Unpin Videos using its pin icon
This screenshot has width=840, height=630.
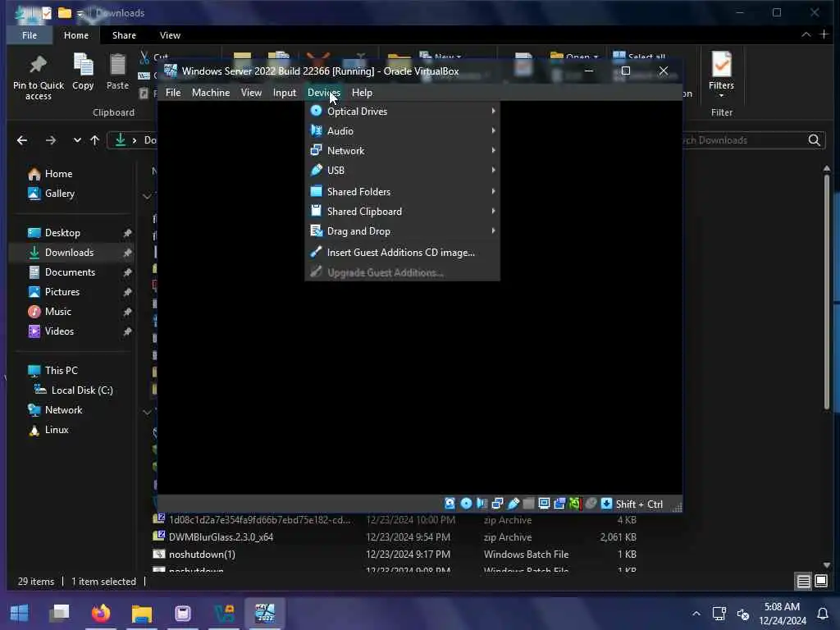tap(127, 331)
